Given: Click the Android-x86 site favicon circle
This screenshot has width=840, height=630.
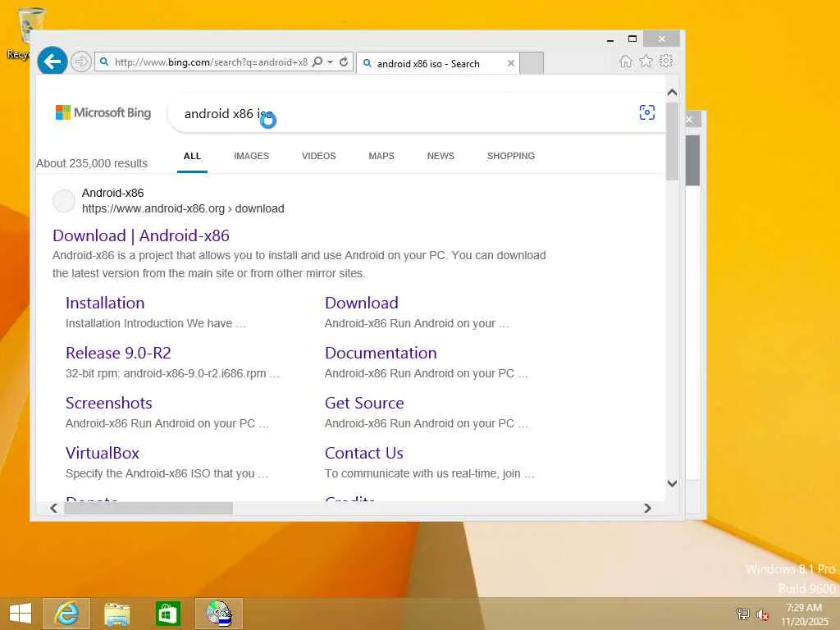Looking at the screenshot, I should [64, 201].
